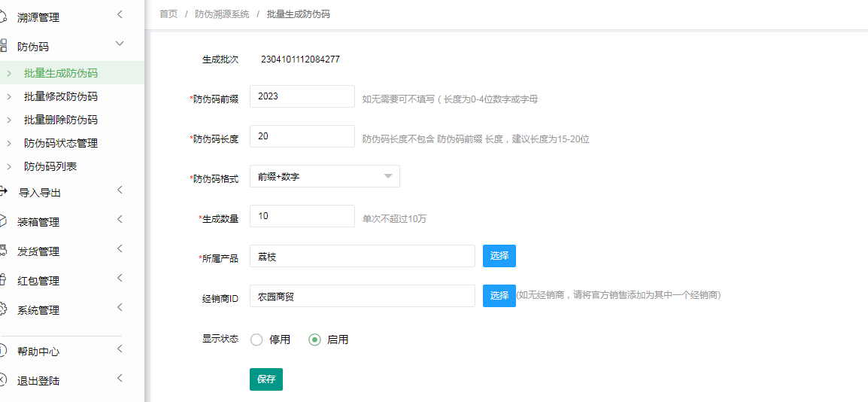This screenshot has height=402, width=868.
Task: Click the 防伪码 grid icon in sidebar
Action: click(x=3, y=46)
